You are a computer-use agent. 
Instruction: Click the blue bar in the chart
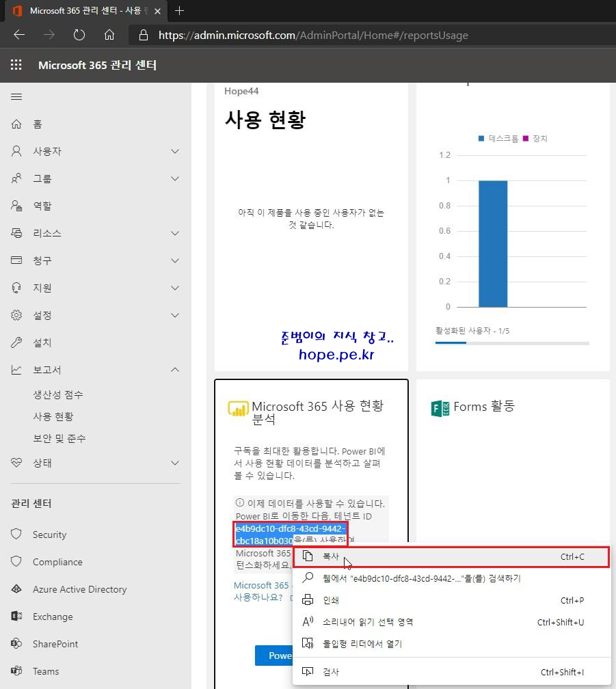coord(493,243)
